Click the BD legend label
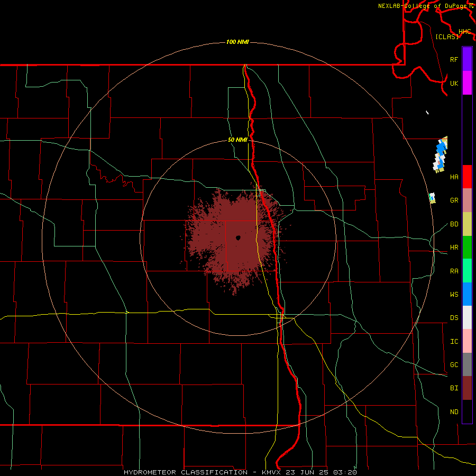Image resolution: width=476 pixels, height=476 pixels. [454, 224]
